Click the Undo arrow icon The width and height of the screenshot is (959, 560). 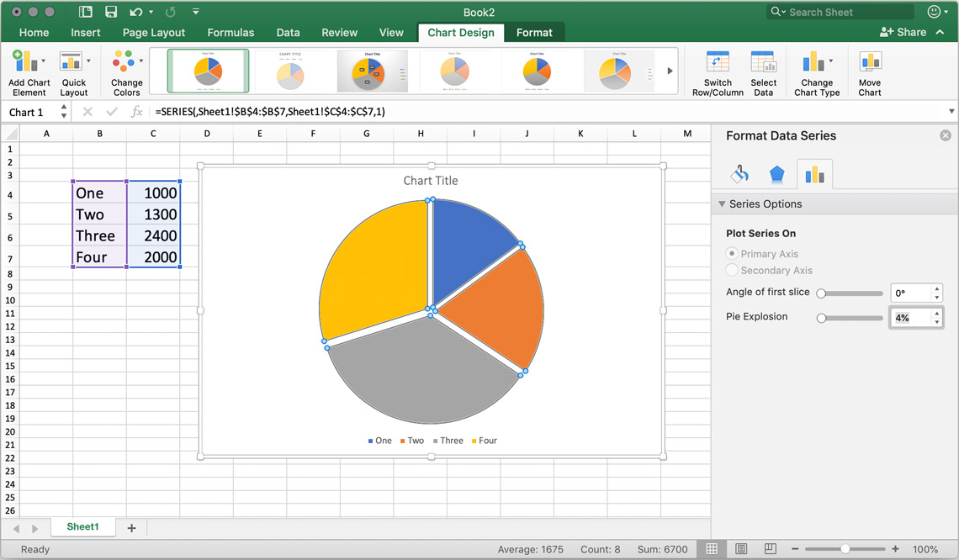[135, 12]
